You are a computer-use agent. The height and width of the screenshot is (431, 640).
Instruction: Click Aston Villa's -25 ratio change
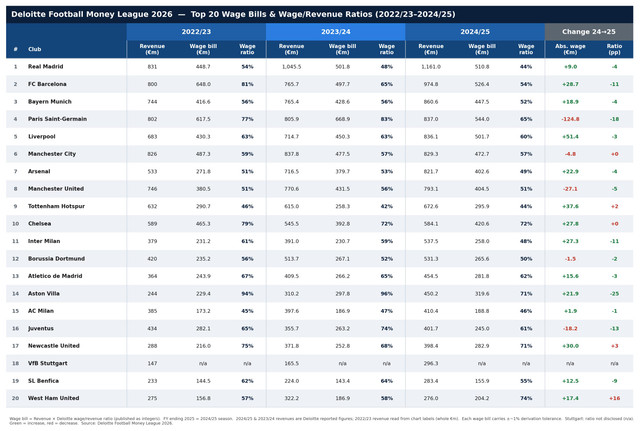click(614, 293)
